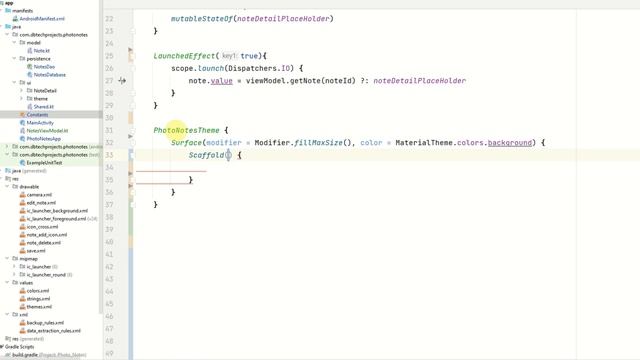Select the Gradle Scripts node

(x=19, y=347)
